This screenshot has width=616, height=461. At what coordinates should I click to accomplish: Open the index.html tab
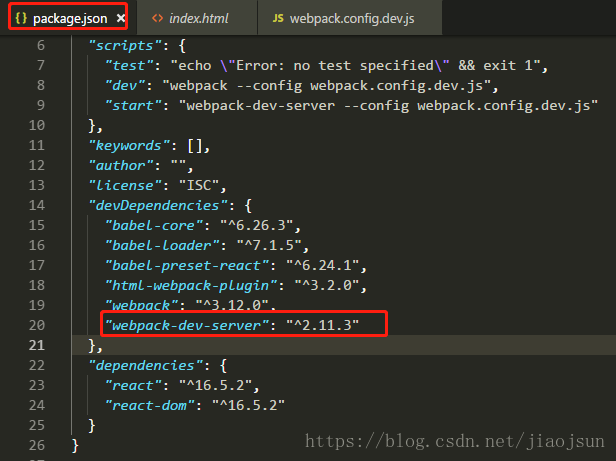[197, 18]
